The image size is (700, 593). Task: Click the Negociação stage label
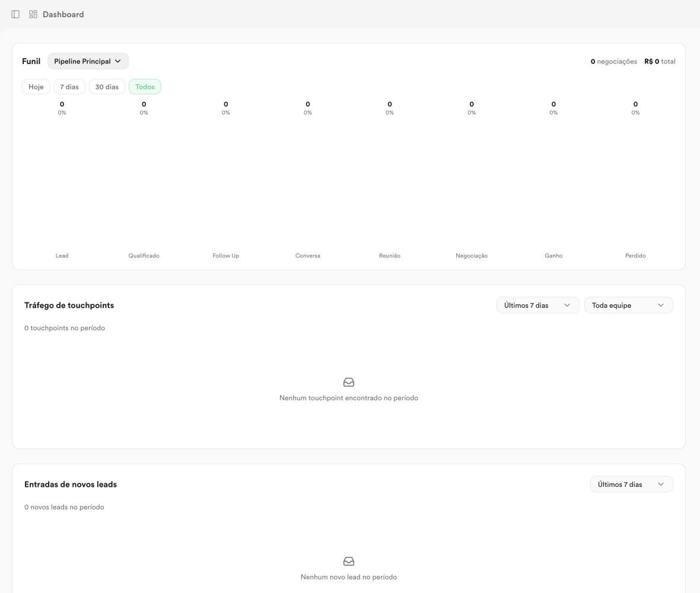tap(472, 256)
